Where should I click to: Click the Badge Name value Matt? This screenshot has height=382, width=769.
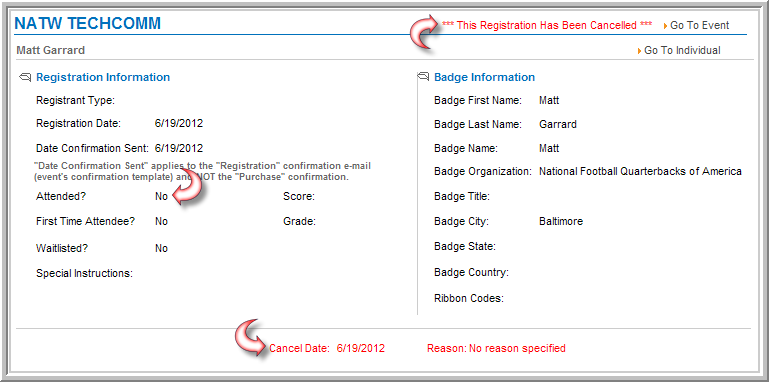pyautogui.click(x=549, y=148)
